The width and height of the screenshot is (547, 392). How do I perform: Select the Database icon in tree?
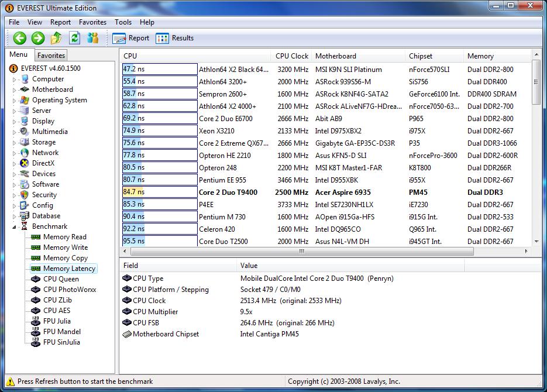(x=25, y=216)
